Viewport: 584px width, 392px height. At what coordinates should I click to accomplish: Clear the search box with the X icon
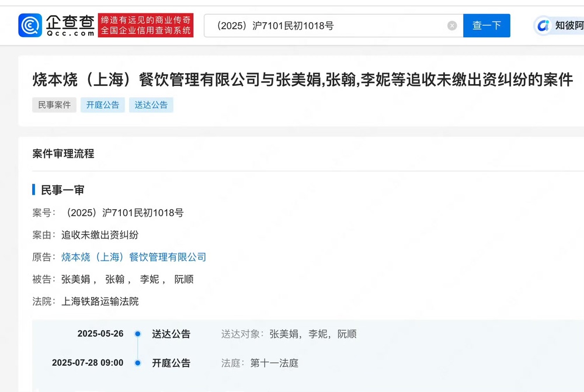click(452, 26)
